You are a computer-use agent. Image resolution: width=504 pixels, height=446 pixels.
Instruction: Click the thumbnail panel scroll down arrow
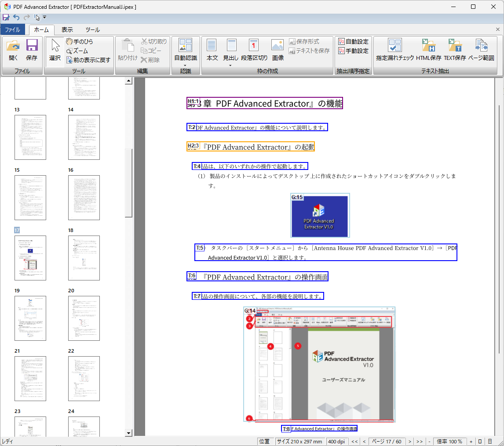(128, 433)
